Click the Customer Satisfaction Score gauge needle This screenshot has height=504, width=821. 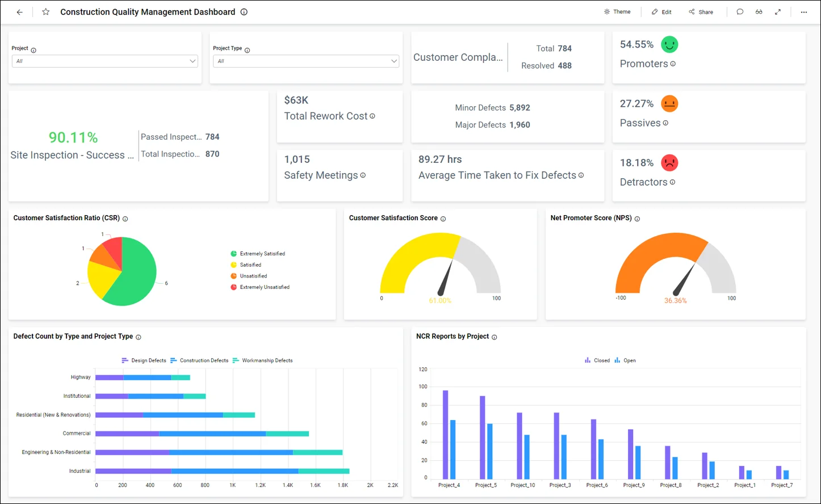pyautogui.click(x=446, y=278)
